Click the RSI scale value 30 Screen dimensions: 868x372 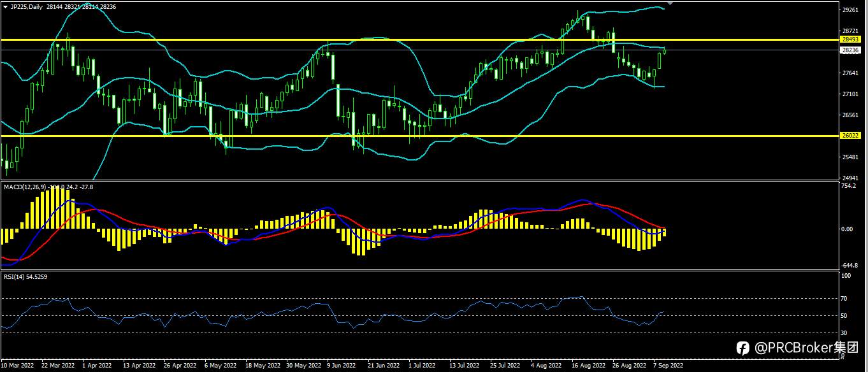[845, 333]
